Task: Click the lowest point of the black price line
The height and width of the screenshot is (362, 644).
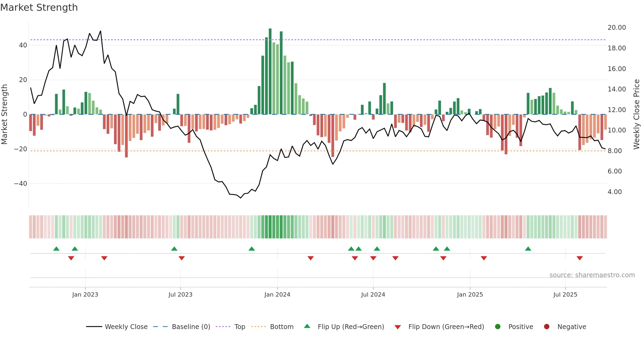Action: (241, 198)
